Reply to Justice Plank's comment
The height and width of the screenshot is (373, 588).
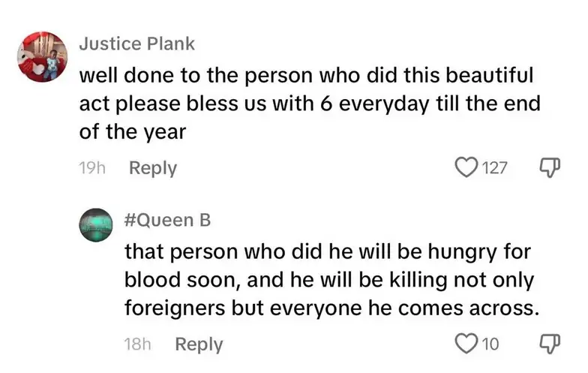point(153,168)
